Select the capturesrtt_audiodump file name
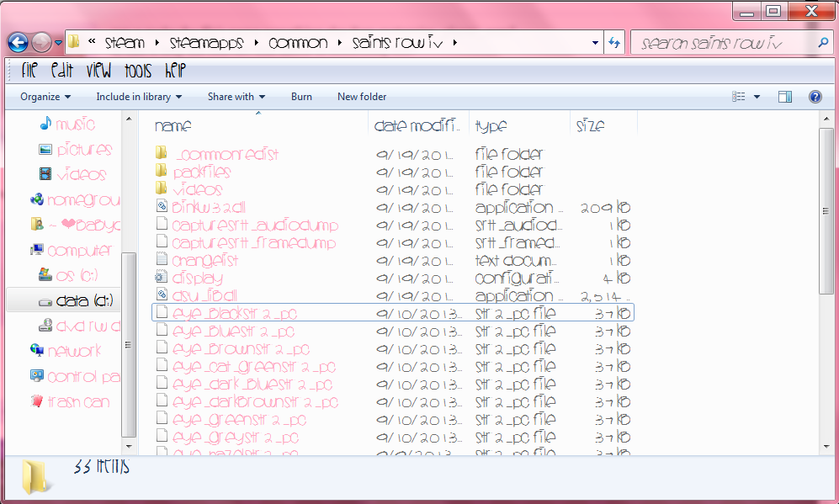Image resolution: width=839 pixels, height=504 pixels. click(255, 225)
